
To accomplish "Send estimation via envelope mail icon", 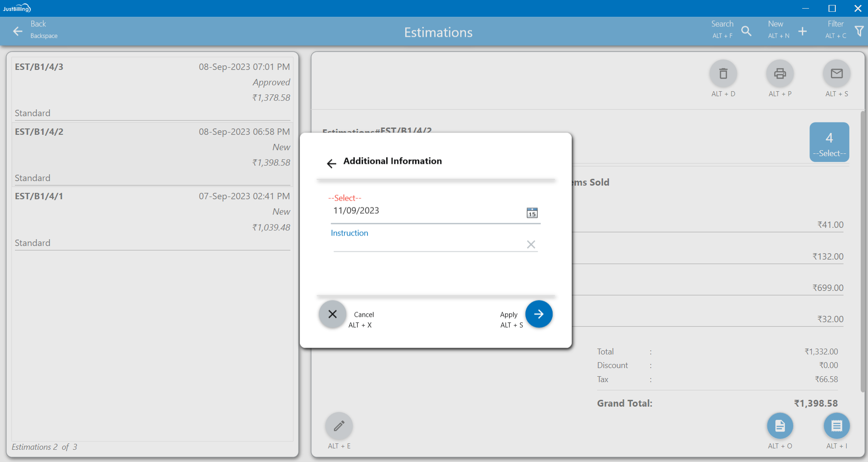I will (836, 74).
